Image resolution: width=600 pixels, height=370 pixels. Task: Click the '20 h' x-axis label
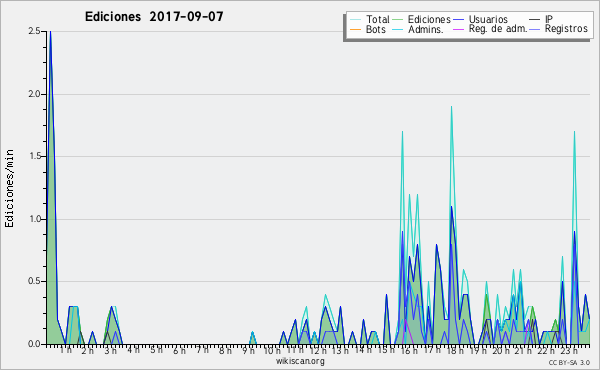[500, 351]
